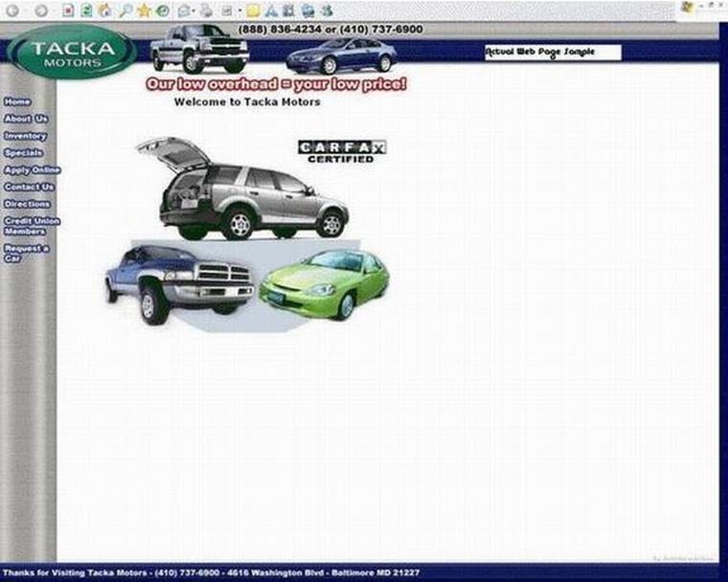
Task: Select Specials in the sidebar
Action: [x=23, y=152]
